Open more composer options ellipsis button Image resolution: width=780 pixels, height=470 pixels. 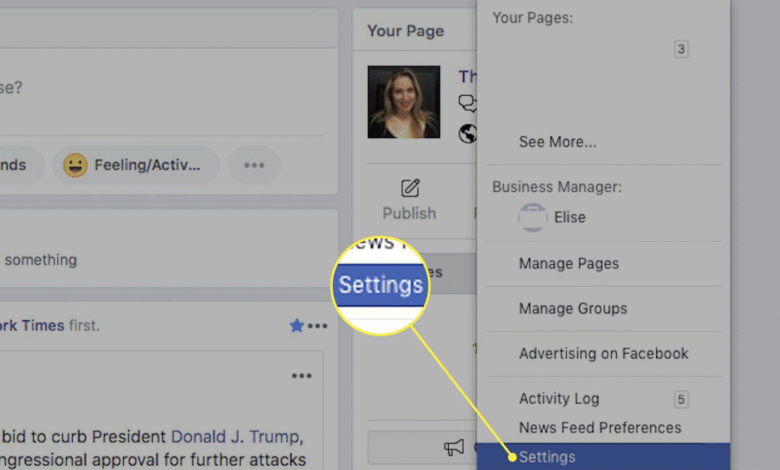tap(254, 165)
